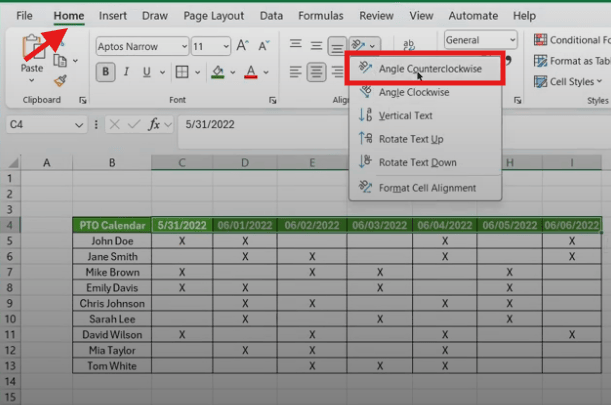Screen dimensions: 611x405
Task: Toggle Italic formatting button
Action: 126,72
